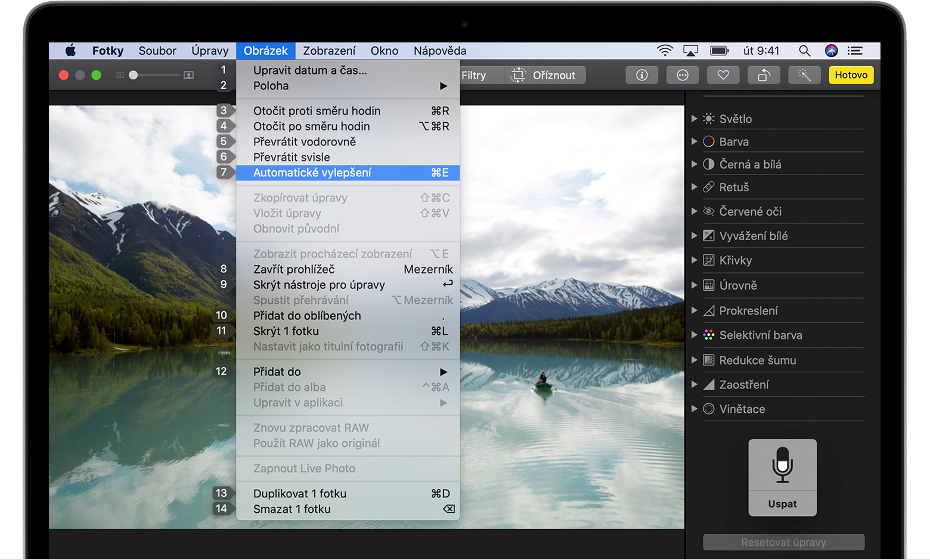Click the zoom slider handle in toolbar
Viewport: 930px width, 560px height.
pos(134,75)
